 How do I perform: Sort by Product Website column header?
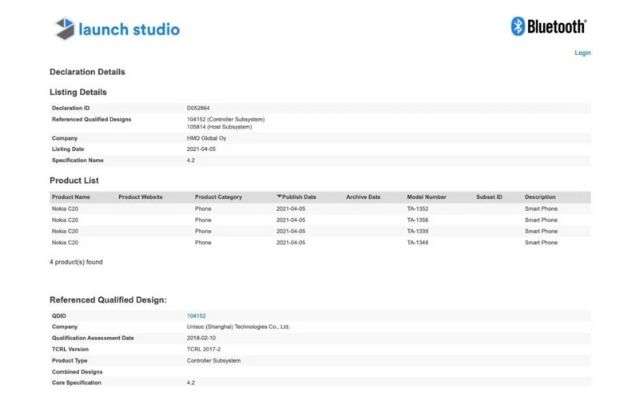click(x=140, y=197)
